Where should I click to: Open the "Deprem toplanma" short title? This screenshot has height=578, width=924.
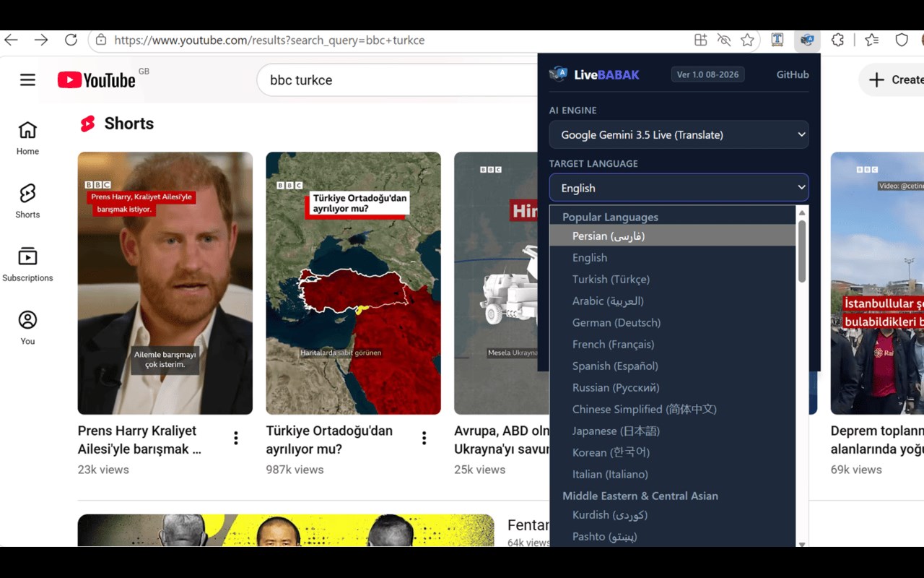[877, 440]
